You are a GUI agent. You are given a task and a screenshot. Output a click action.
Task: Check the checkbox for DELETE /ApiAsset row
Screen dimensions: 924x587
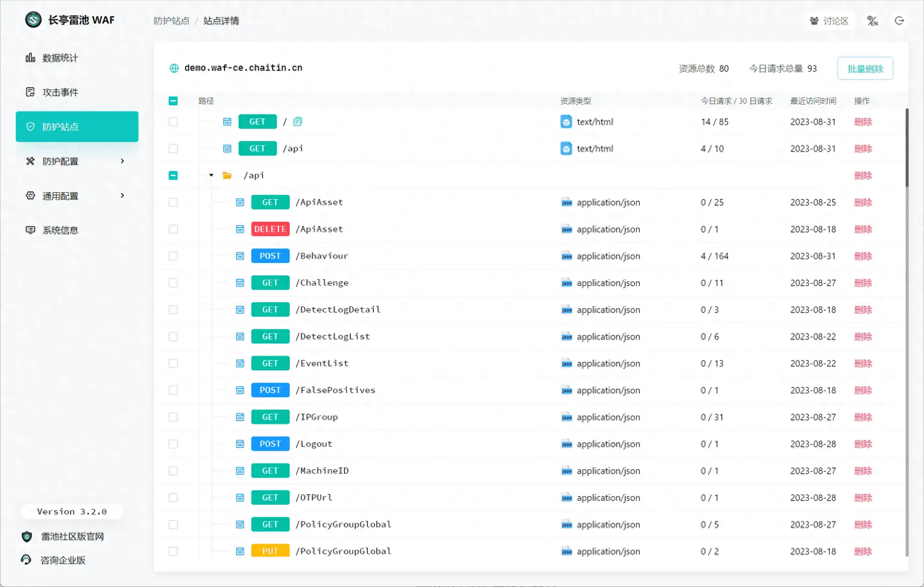173,229
